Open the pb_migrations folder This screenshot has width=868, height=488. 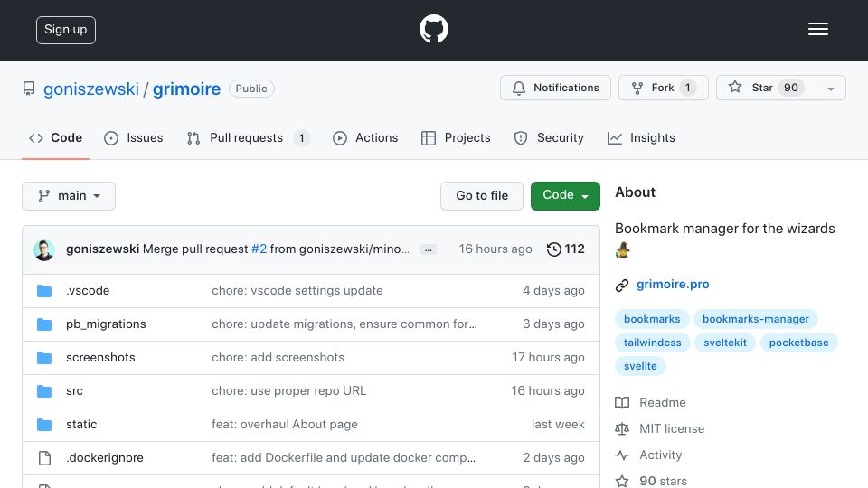coord(106,324)
